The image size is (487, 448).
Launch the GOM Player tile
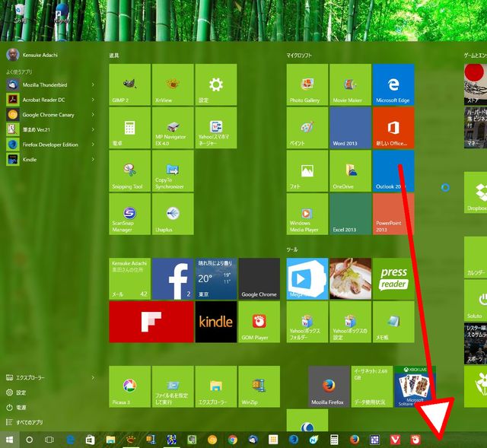point(259,322)
